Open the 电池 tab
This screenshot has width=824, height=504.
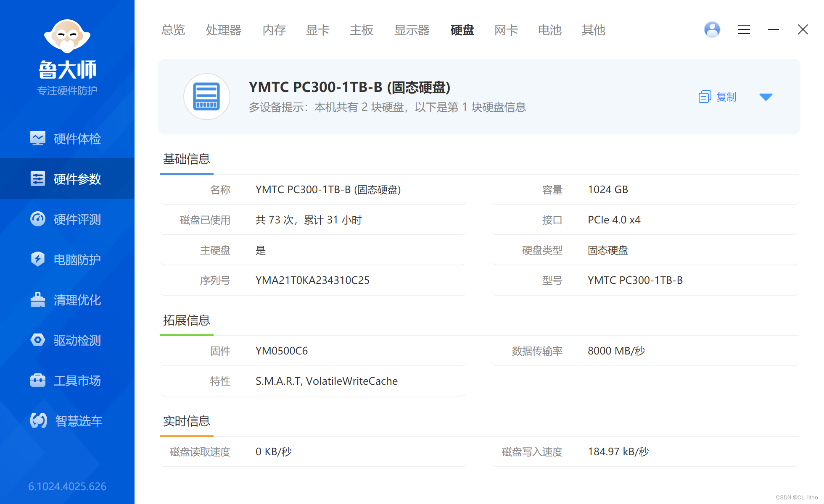click(549, 30)
